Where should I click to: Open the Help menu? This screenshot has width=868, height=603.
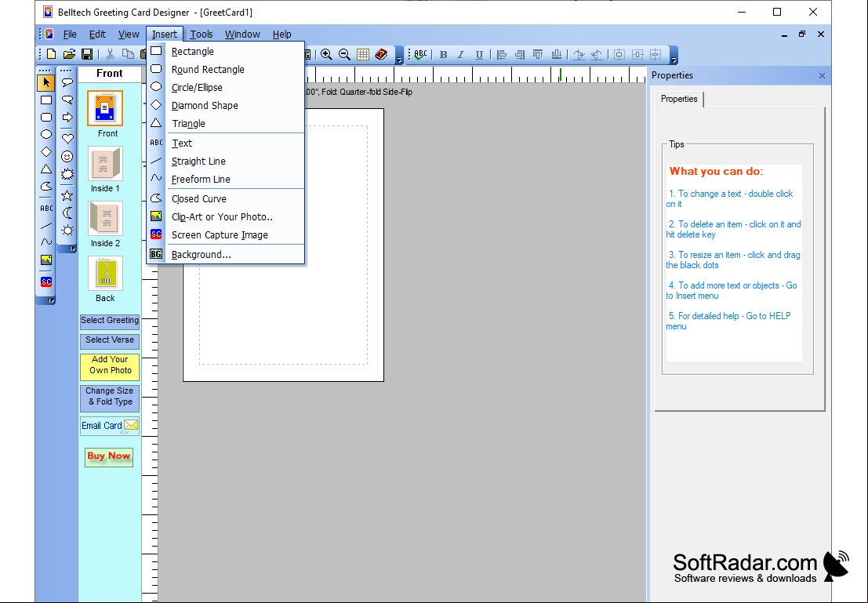(x=281, y=35)
